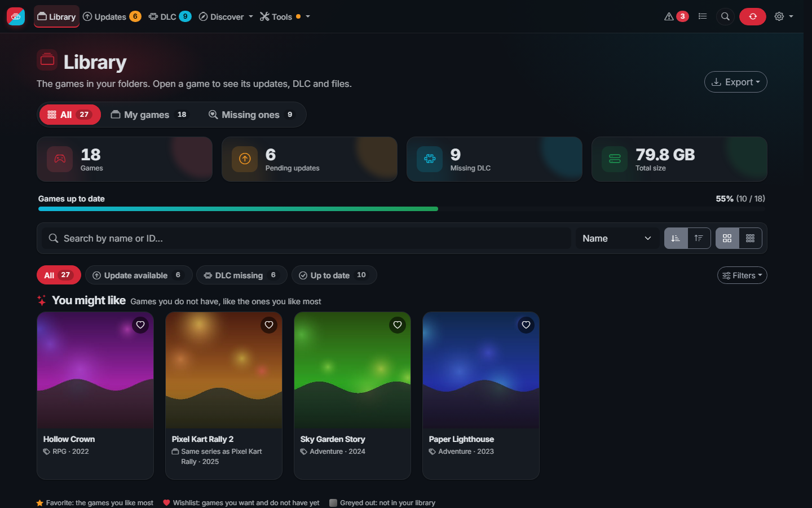Click the 6 Pending updates stat card
Screen dimensions: 812x508
click(x=310, y=159)
